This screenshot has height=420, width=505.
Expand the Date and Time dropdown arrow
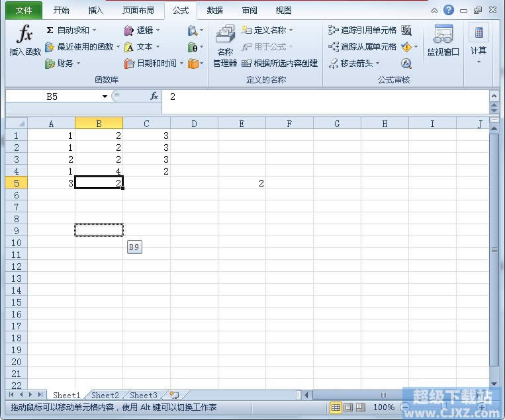(x=181, y=63)
